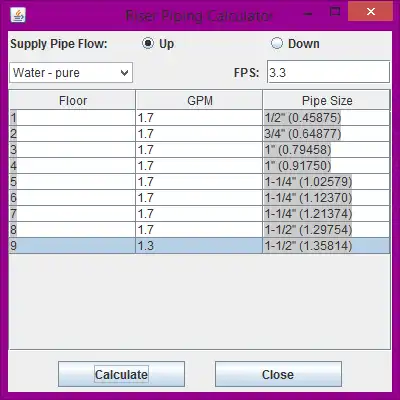Click the GPM cell for floor 1
This screenshot has width=400, height=400.
coord(199,118)
